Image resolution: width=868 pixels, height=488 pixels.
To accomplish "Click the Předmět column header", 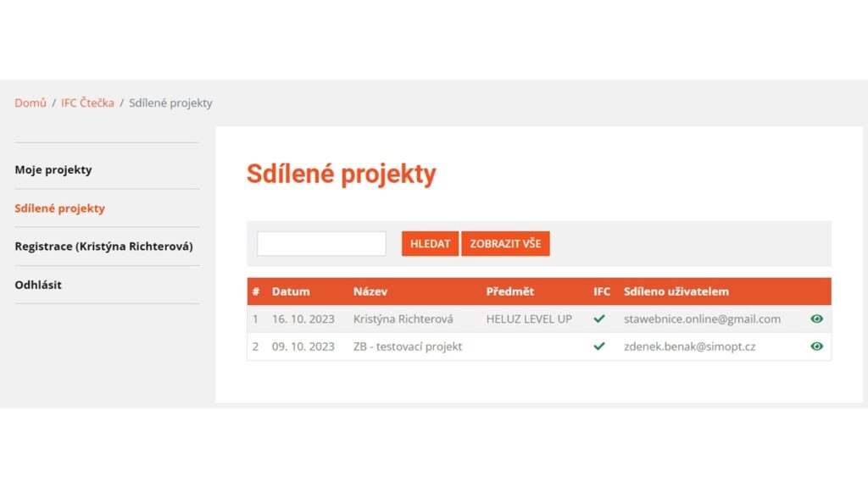I will 510,291.
